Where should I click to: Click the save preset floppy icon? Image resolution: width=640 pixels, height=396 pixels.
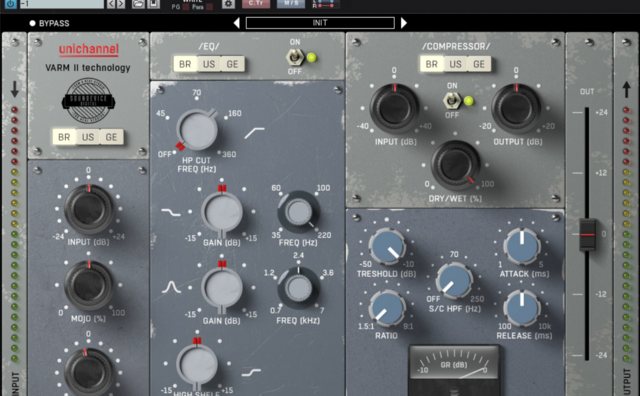tap(153, 4)
